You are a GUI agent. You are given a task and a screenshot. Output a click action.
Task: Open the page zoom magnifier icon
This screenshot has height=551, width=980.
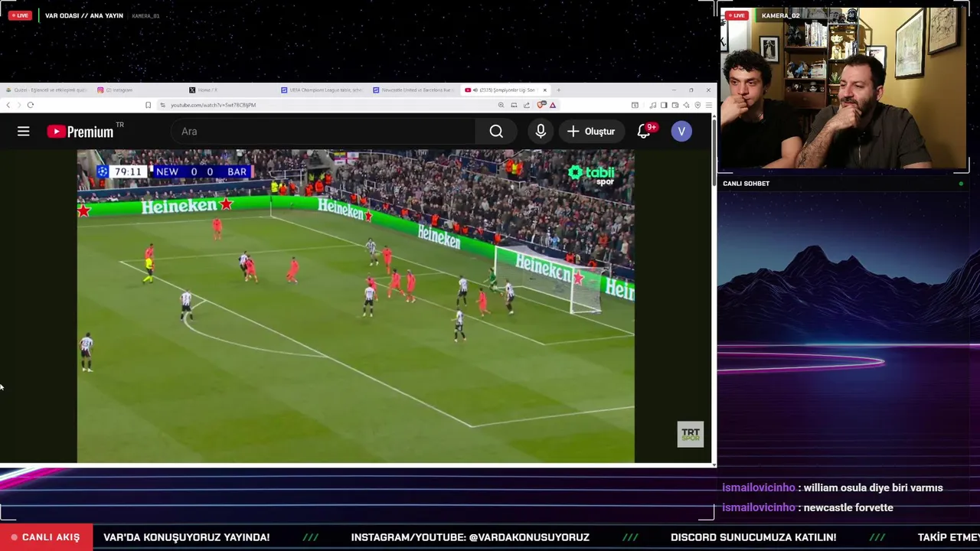(501, 105)
